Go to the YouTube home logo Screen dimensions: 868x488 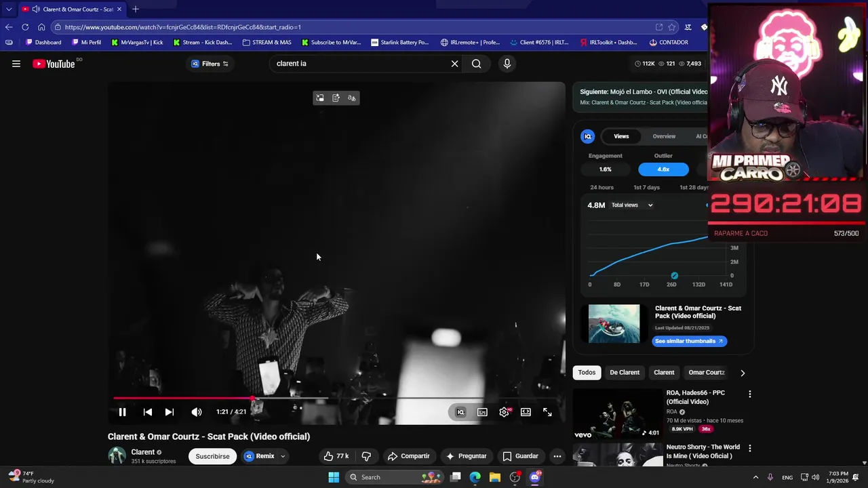[54, 64]
